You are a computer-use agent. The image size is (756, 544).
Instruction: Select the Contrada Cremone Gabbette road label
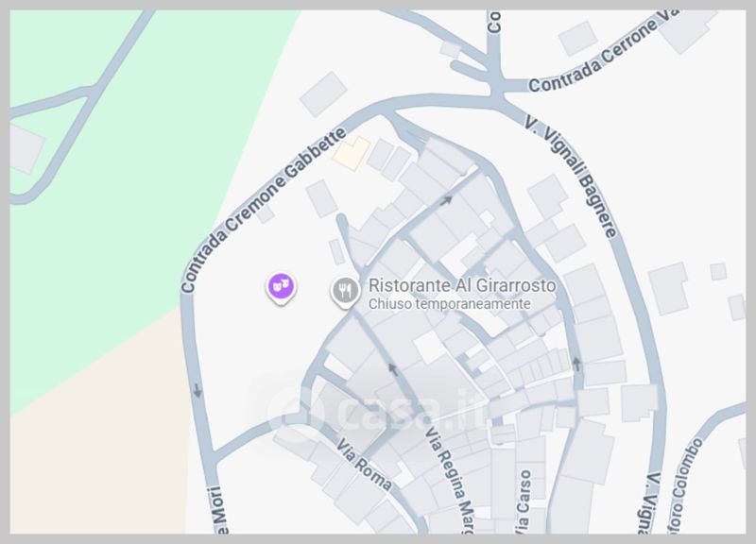point(264,210)
